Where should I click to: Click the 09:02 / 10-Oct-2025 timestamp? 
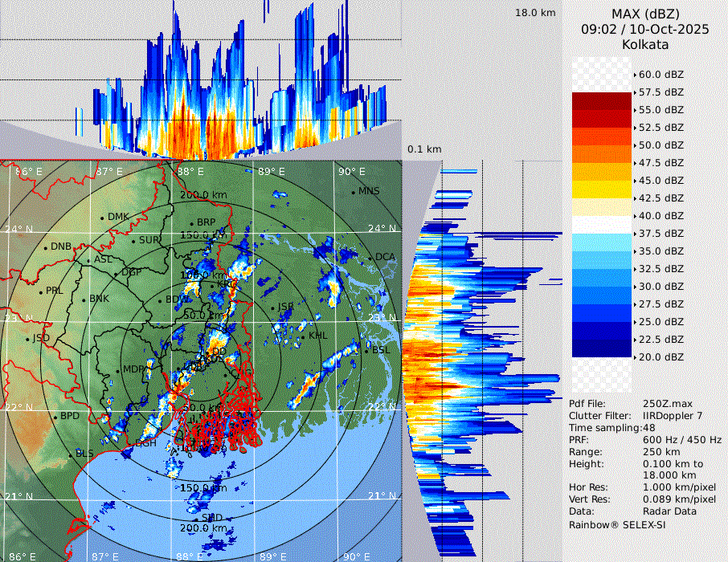pos(645,29)
